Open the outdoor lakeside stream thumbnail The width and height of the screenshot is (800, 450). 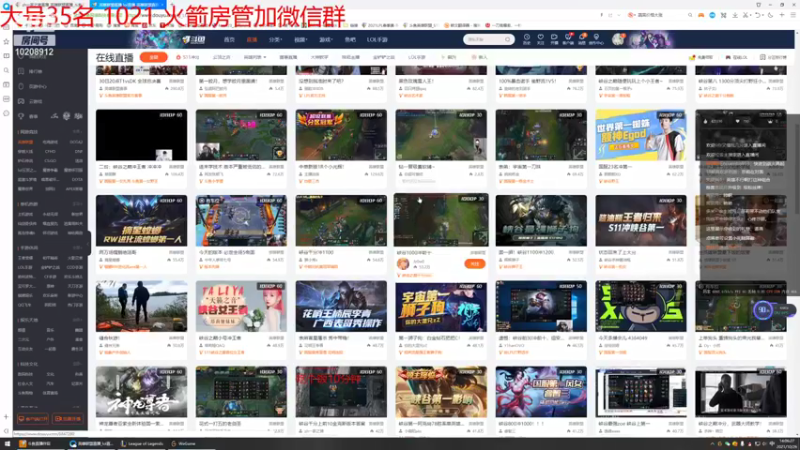pos(141,306)
